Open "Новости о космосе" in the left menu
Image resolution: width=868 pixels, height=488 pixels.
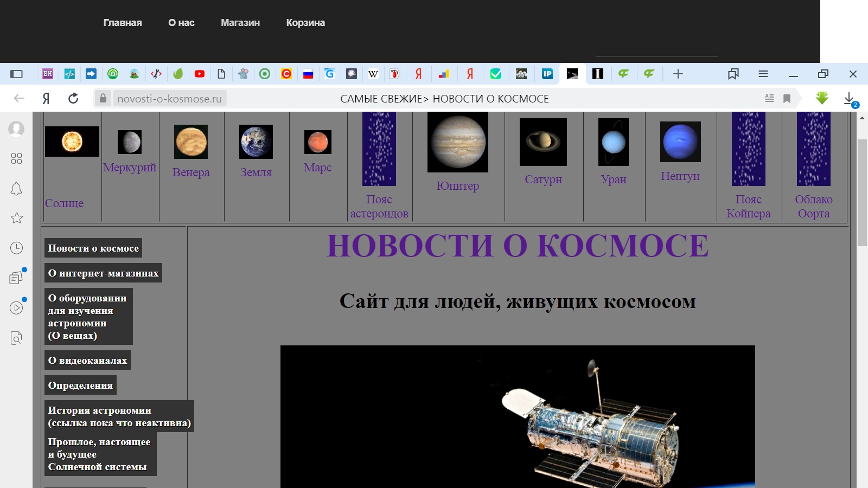pyautogui.click(x=93, y=248)
